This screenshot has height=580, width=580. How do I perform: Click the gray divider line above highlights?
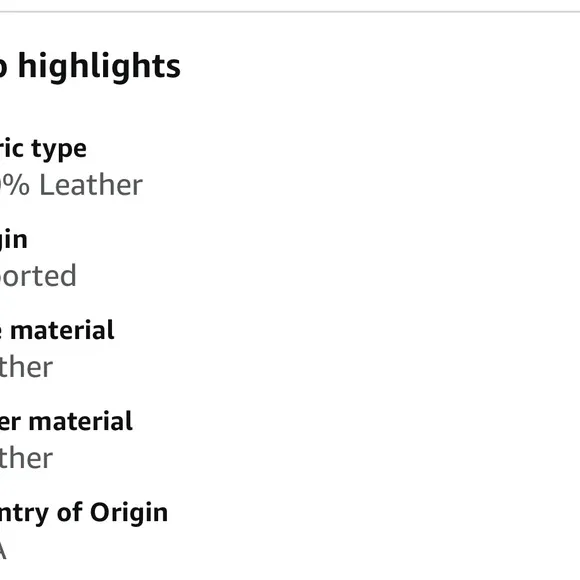(x=290, y=11)
